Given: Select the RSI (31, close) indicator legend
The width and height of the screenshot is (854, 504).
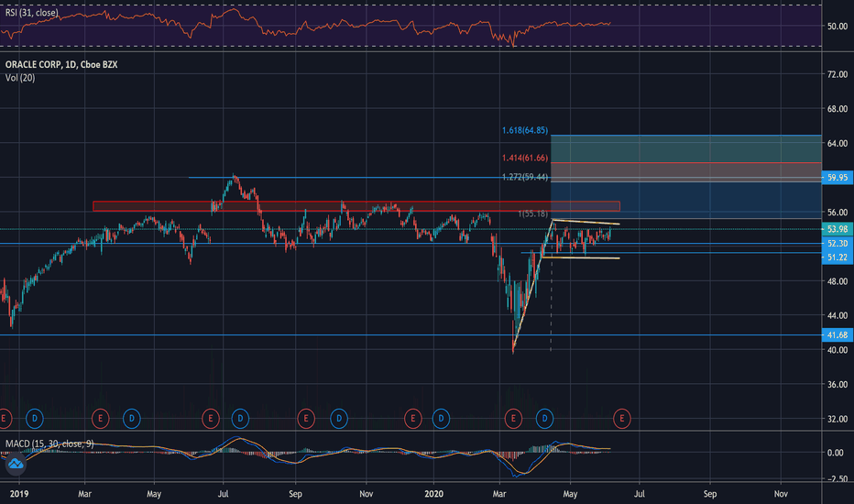Looking at the screenshot, I should (31, 12).
